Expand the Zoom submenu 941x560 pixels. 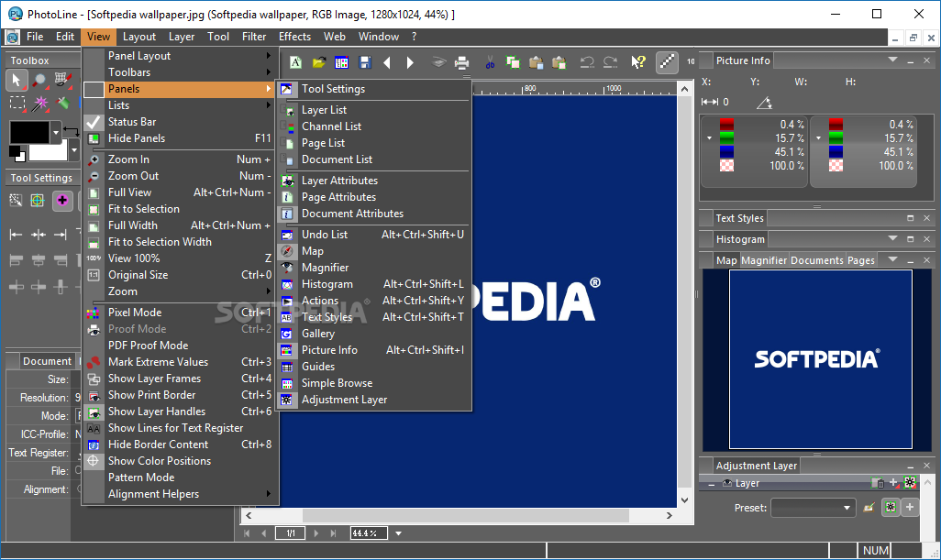(x=180, y=291)
